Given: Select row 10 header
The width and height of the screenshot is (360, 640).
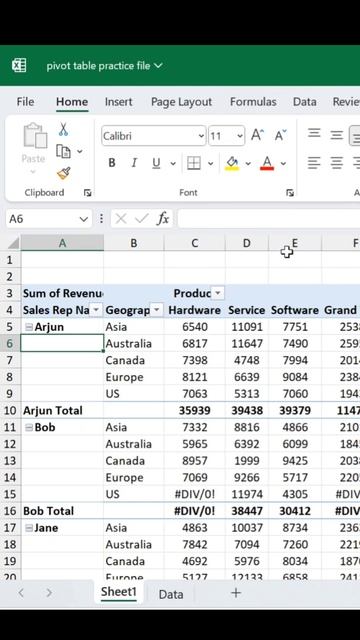Looking at the screenshot, I should [x=10, y=411].
